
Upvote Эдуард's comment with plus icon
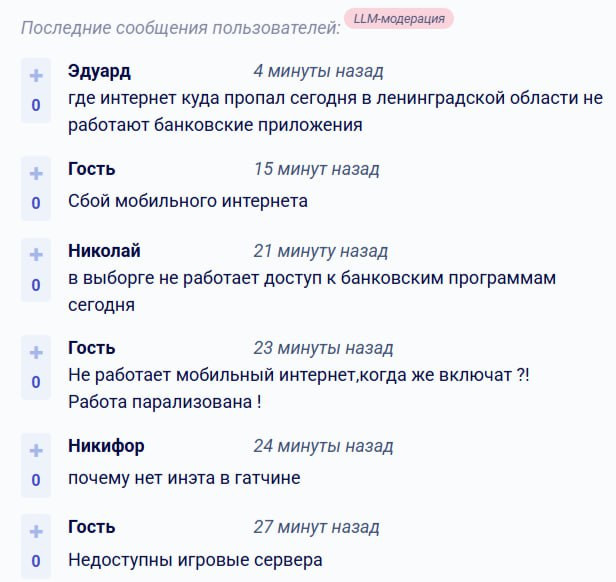(36, 76)
